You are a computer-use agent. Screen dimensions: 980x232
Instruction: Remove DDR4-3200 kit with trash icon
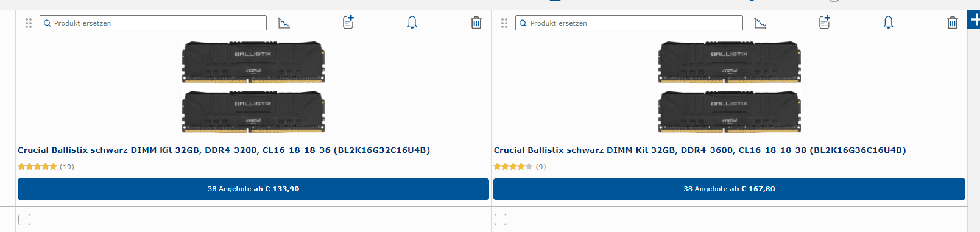pos(476,23)
